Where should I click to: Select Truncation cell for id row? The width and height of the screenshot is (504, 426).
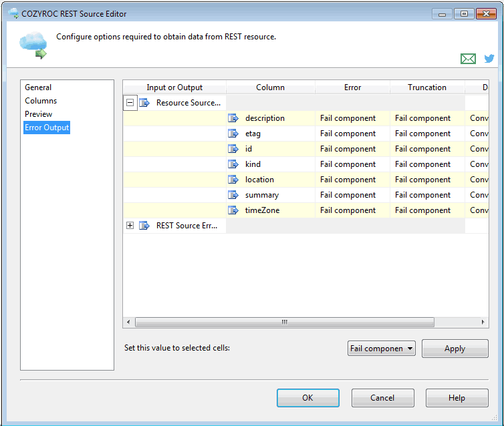[x=427, y=149]
